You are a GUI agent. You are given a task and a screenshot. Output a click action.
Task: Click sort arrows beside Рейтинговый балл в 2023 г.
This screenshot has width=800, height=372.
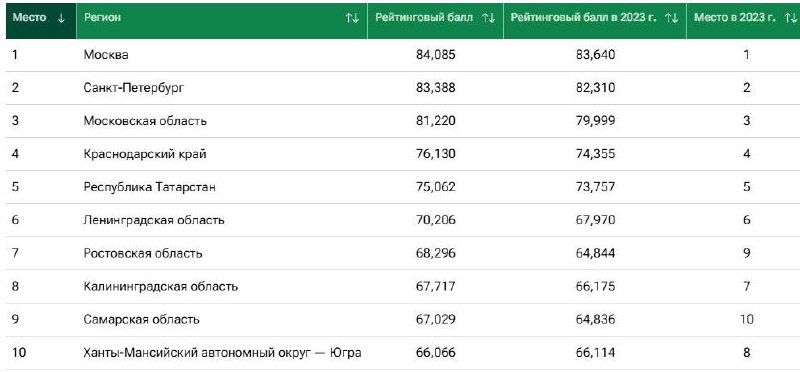[671, 18]
